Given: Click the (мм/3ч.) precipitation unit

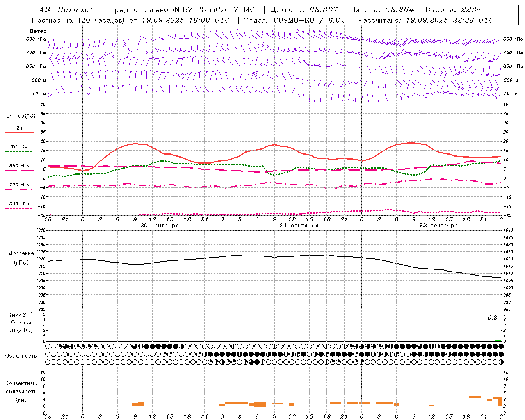Looking at the screenshot, I should tap(21, 315).
